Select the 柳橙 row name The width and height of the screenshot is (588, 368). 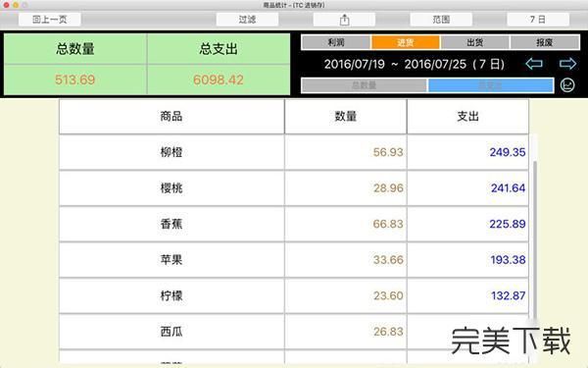171,152
